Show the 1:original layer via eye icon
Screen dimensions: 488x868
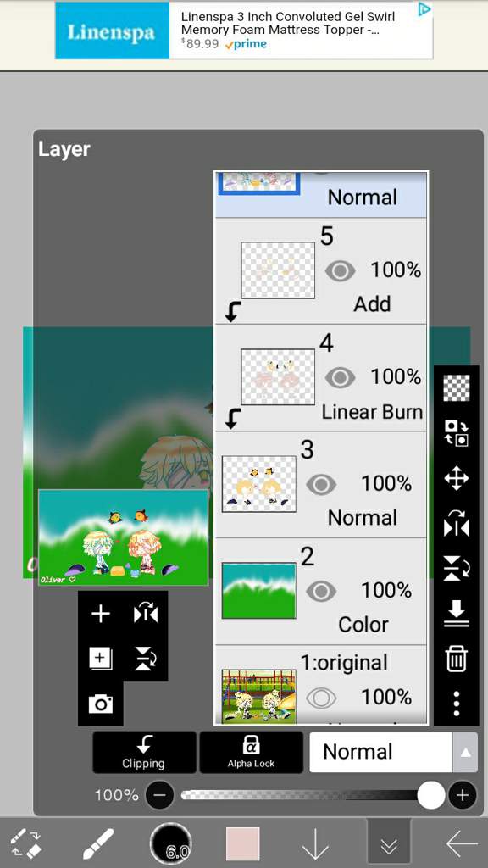point(321,698)
